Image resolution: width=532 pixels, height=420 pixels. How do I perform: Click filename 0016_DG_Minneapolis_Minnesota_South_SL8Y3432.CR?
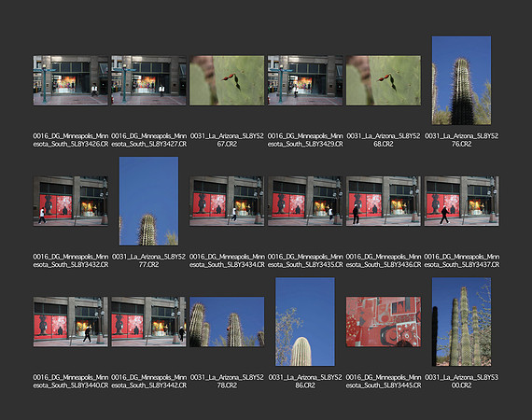tap(71, 260)
